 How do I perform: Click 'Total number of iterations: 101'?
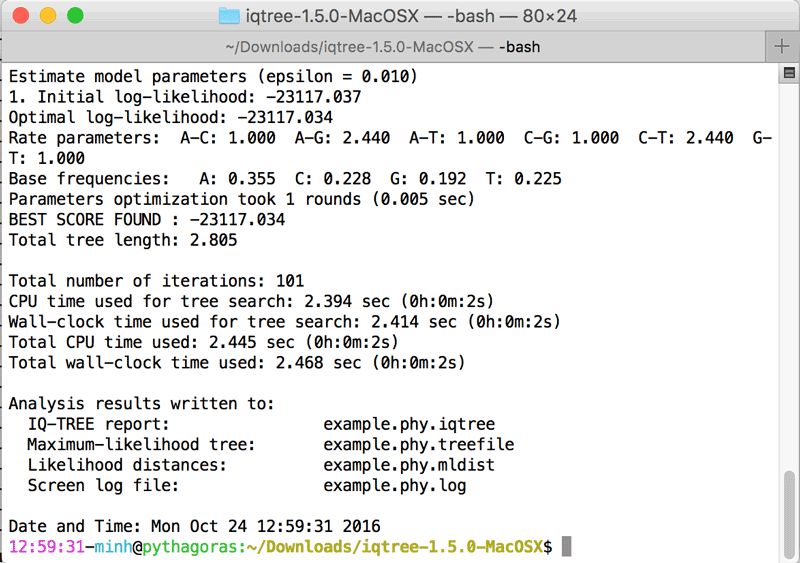[x=156, y=281]
